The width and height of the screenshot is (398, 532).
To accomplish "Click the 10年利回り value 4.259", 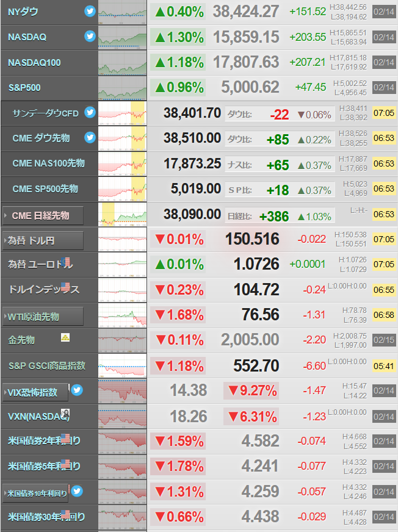I will coord(261,491).
